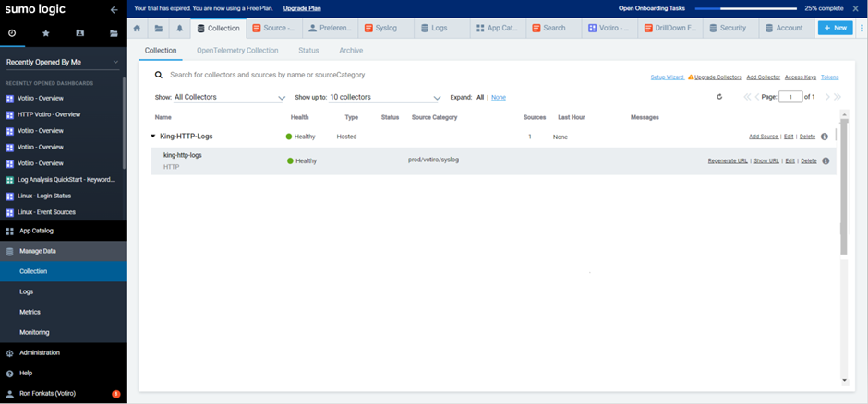Switch to the Status tab
This screenshot has height=404, width=868.
[308, 51]
